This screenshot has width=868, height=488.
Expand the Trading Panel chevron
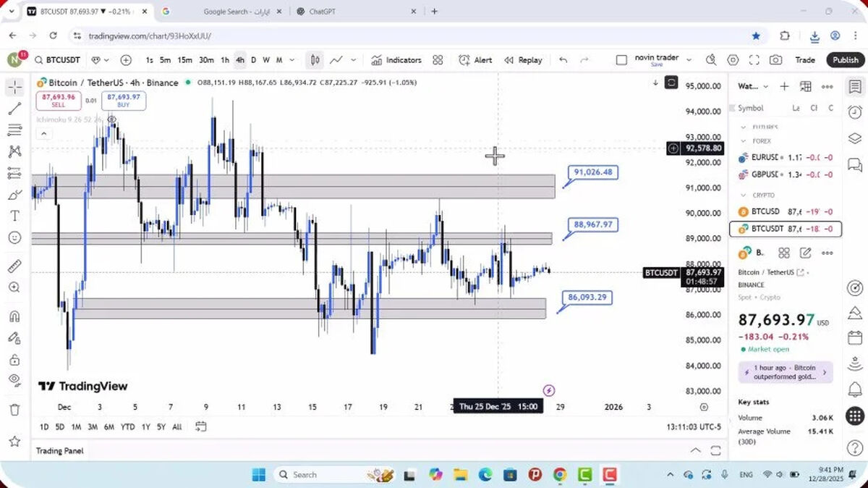tap(695, 450)
